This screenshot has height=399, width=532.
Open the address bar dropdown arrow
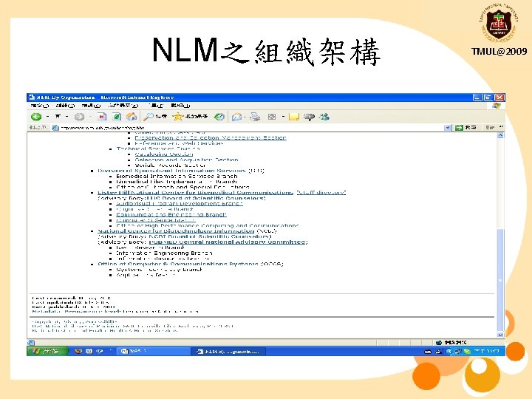pyautogui.click(x=448, y=128)
